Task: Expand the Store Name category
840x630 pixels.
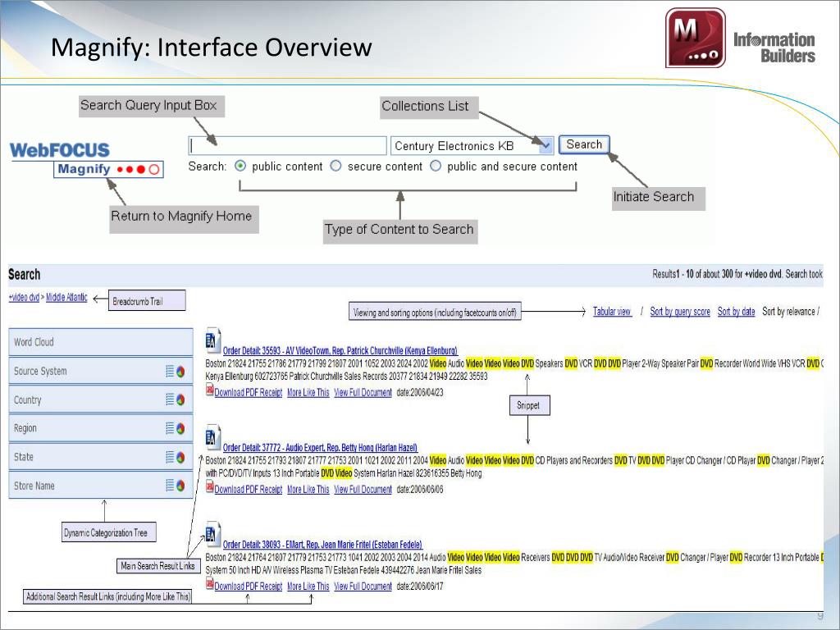Action: click(x=101, y=486)
